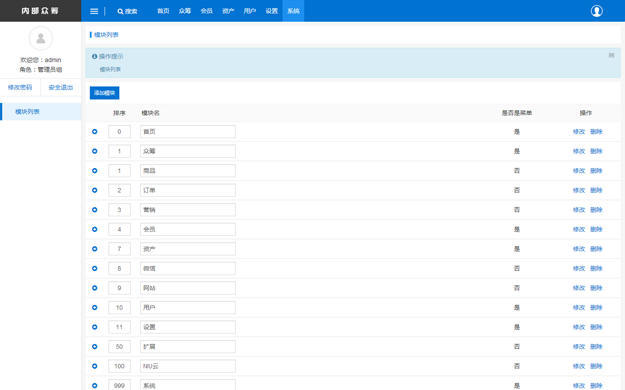Focus the sort order field showing 0
Screen dimensions: 625x390
[119, 132]
